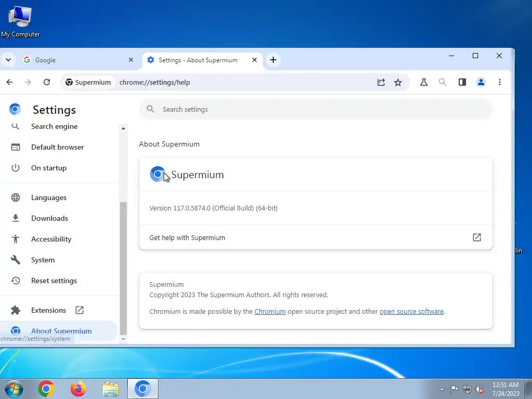Bookmark this page with star icon

[398, 82]
